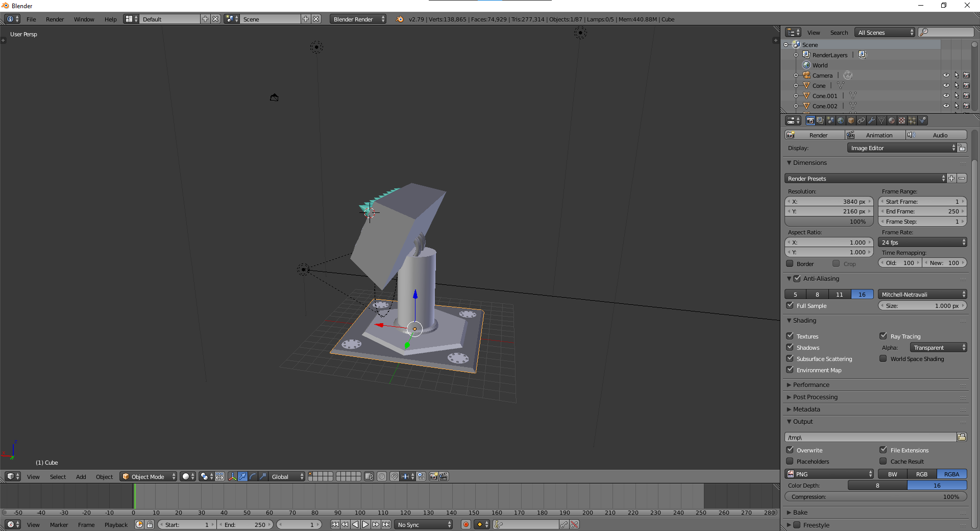Uncheck the Ray Tracing option
980x531 pixels.
(883, 336)
